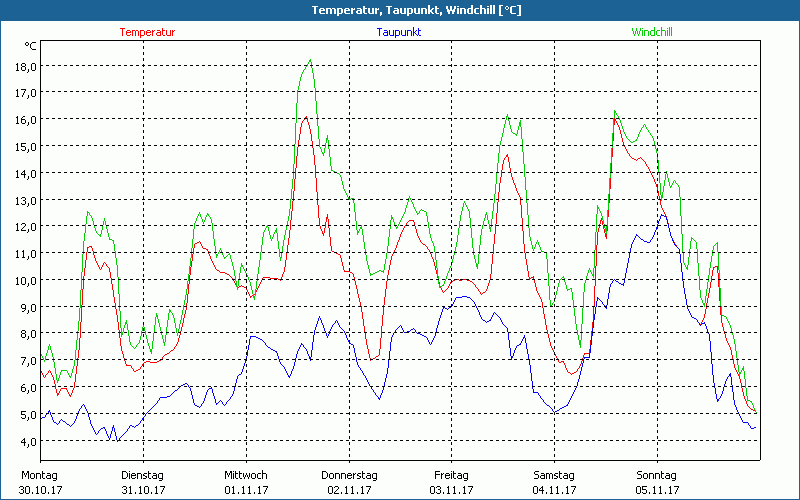Select the Dienstag day label
The width and height of the screenshot is (800, 500).
point(142,475)
